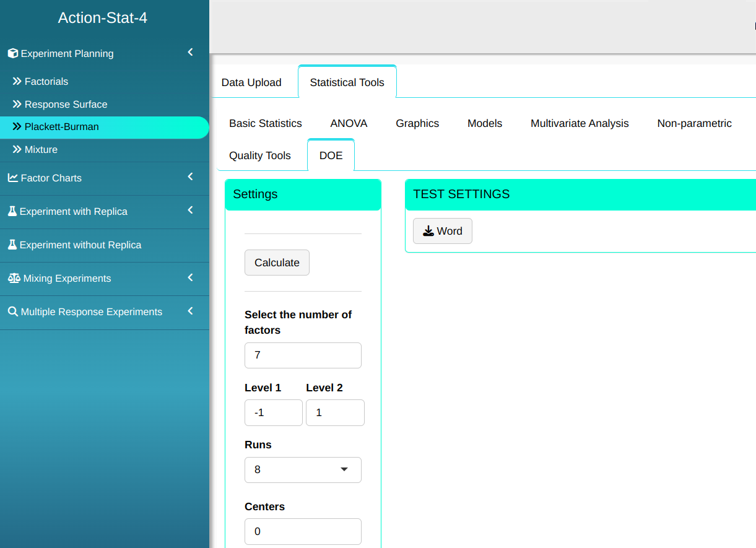756x548 pixels.
Task: Click the download icon on Word button
Action: point(428,231)
